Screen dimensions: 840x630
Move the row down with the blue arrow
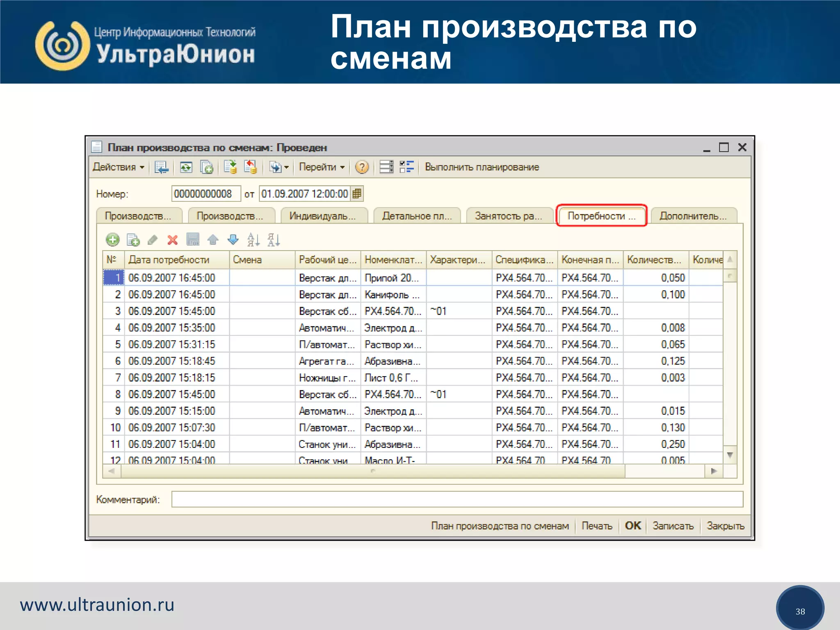(x=233, y=240)
